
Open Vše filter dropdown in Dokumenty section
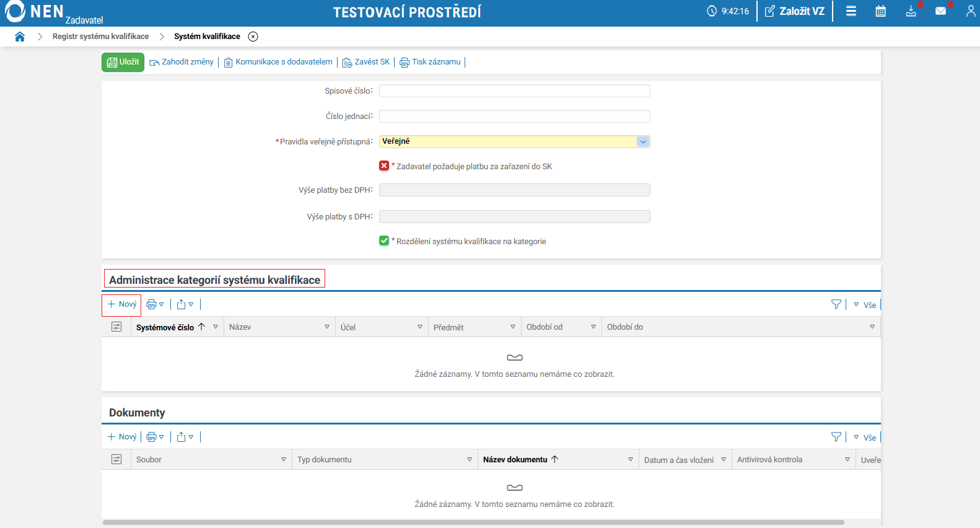point(865,438)
